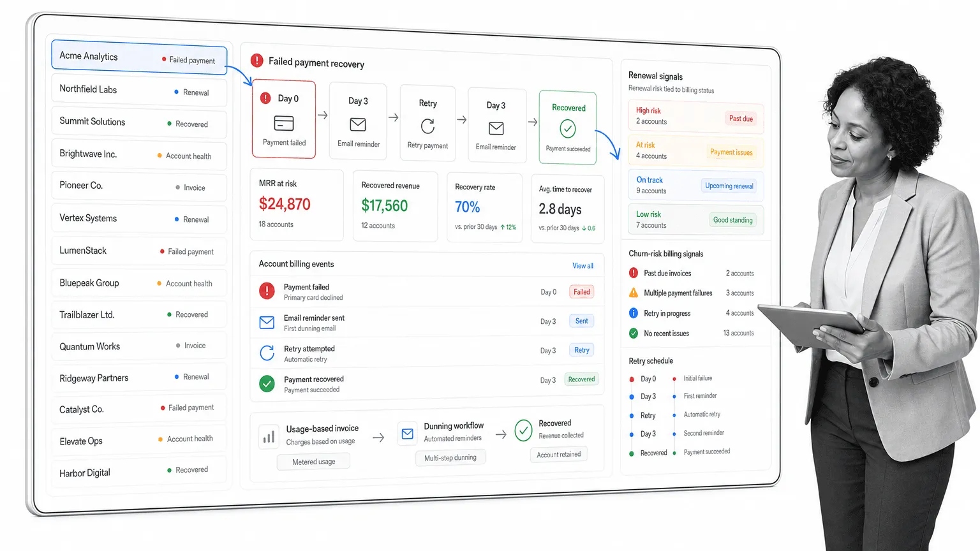
Task: Click the View all link in billing events
Action: tap(583, 265)
